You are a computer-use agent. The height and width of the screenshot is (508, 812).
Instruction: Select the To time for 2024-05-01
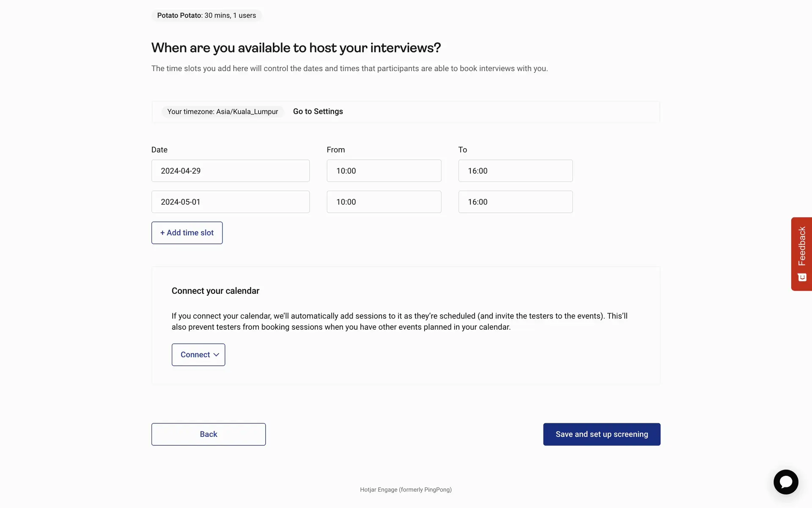(x=515, y=202)
